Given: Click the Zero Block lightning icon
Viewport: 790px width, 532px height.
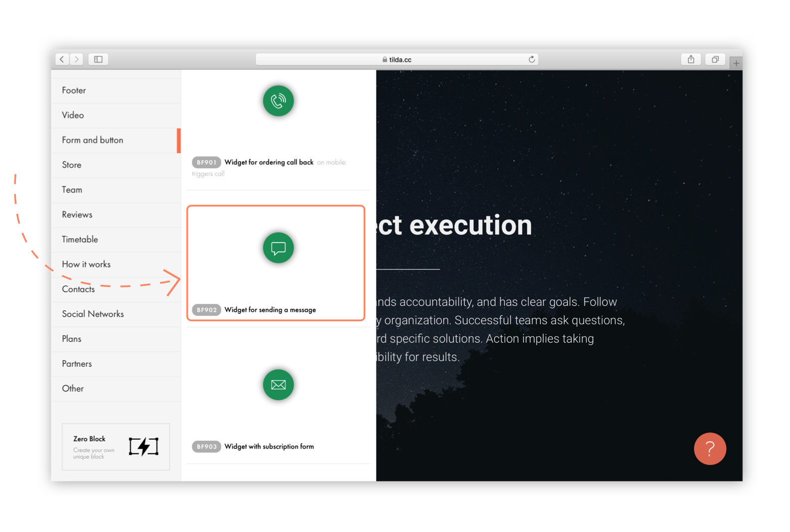Looking at the screenshot, I should pyautogui.click(x=143, y=446).
